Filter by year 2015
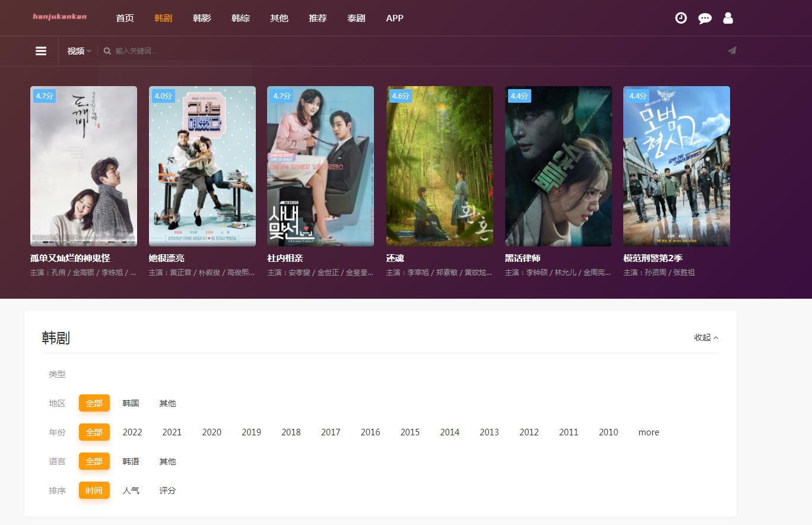This screenshot has height=525, width=812. click(x=410, y=432)
